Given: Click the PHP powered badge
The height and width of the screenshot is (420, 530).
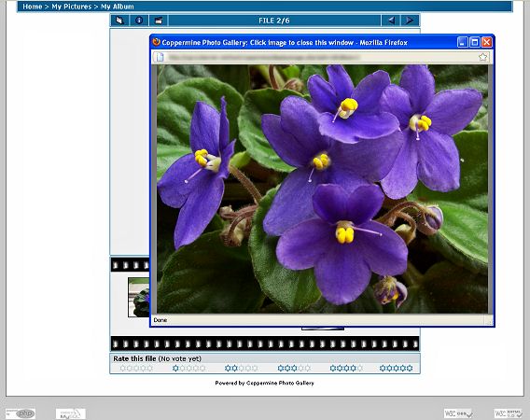Looking at the screenshot, I should coord(21,413).
